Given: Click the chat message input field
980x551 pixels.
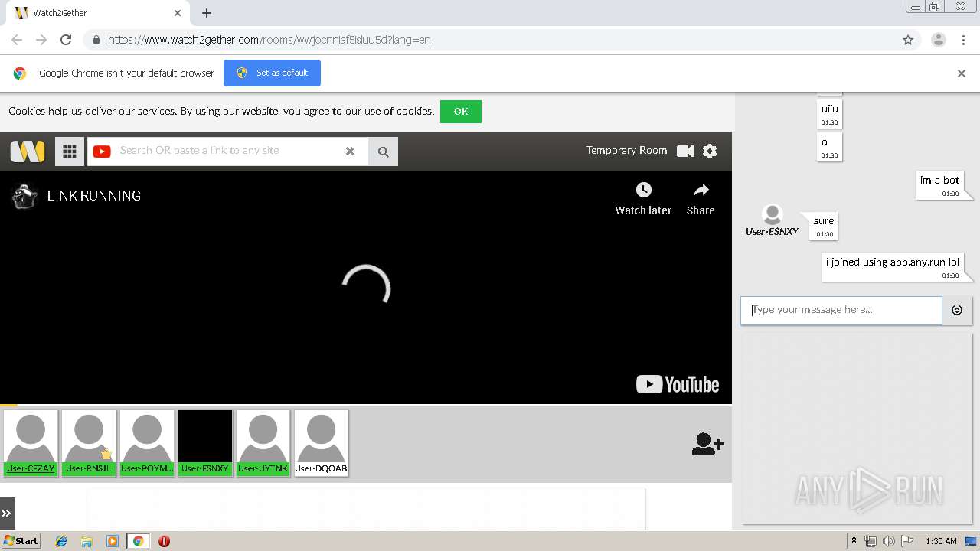Looking at the screenshot, I should click(x=841, y=311).
